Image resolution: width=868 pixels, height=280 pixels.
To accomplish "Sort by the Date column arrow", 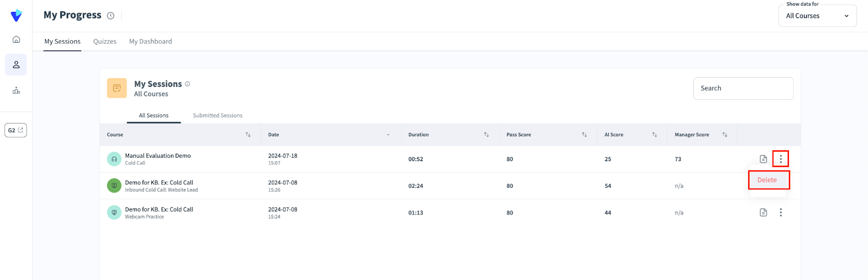I will [388, 135].
